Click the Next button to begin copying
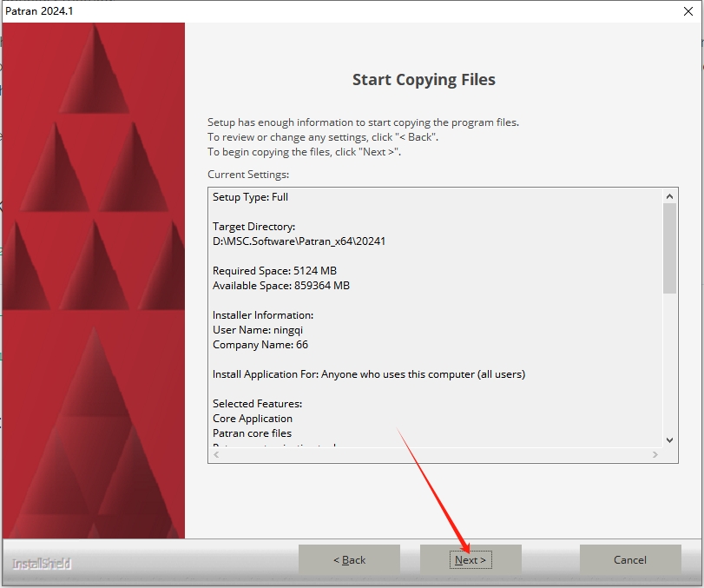This screenshot has width=704, height=588. click(x=470, y=560)
